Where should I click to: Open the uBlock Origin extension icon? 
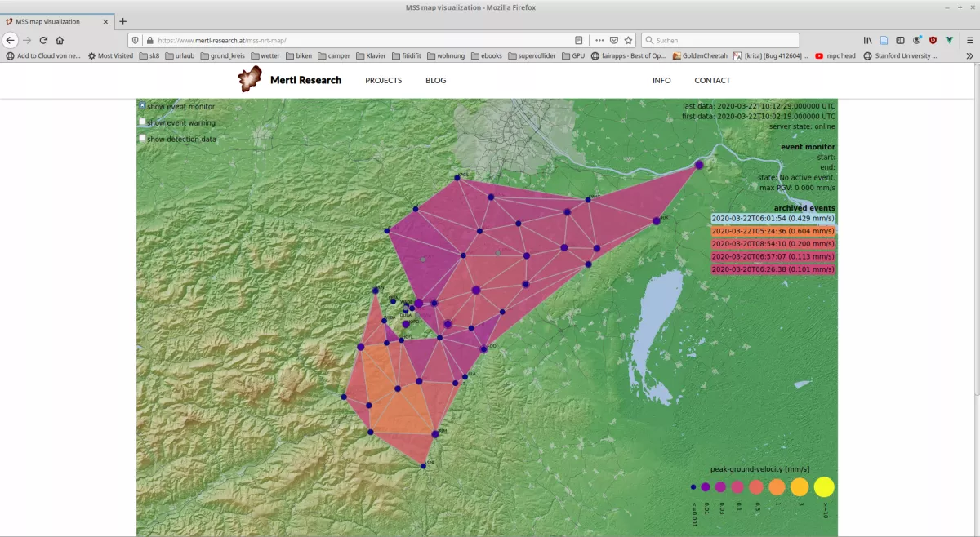click(933, 40)
